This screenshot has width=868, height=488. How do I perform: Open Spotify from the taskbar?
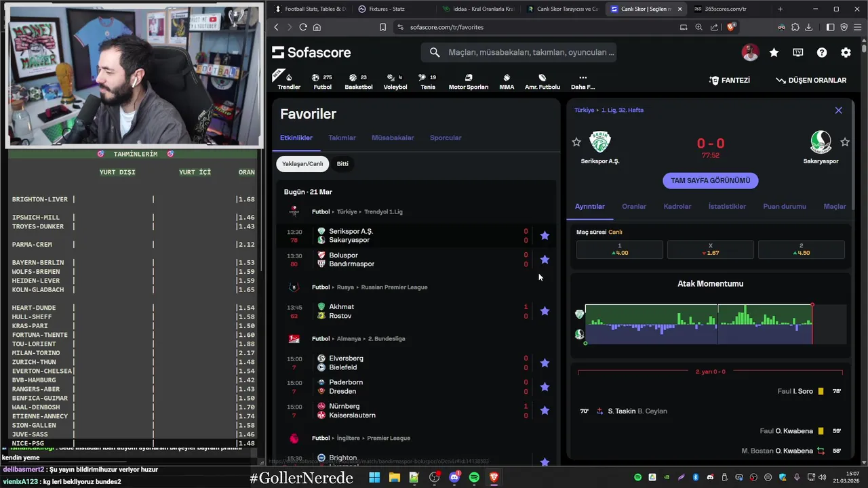click(x=474, y=477)
